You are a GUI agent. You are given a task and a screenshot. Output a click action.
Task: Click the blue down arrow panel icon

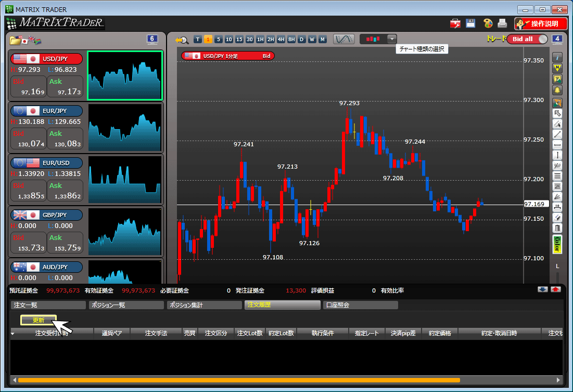tap(543, 289)
